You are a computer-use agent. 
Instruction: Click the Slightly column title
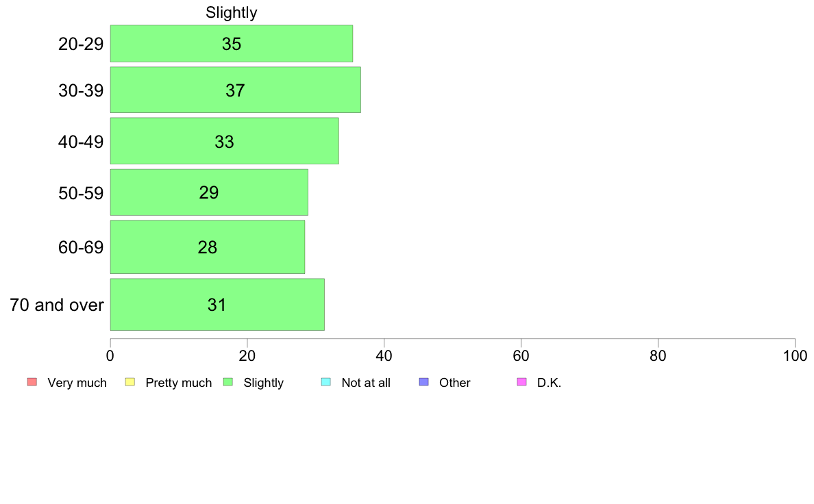(232, 12)
